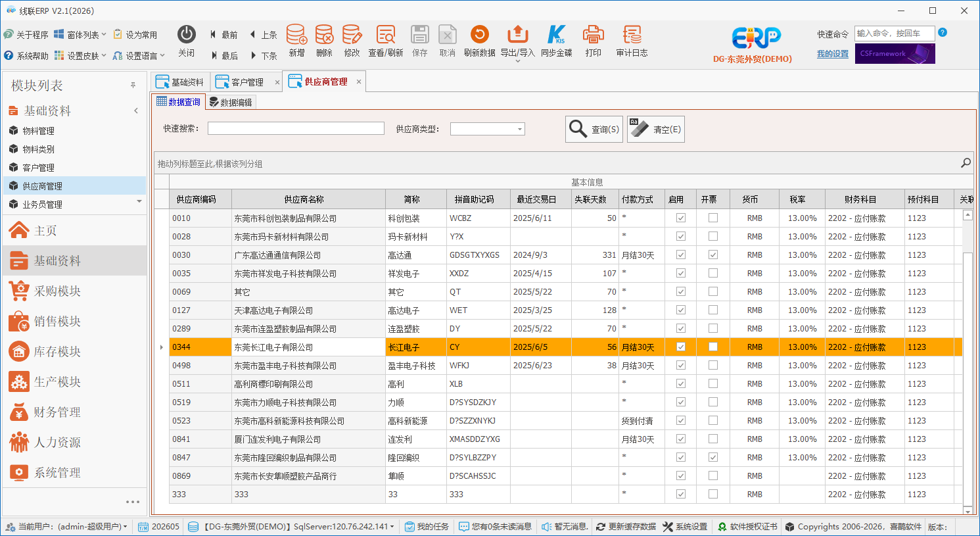Go to previous record with 上条
Screen dimensions: 980x536
[x=263, y=35]
